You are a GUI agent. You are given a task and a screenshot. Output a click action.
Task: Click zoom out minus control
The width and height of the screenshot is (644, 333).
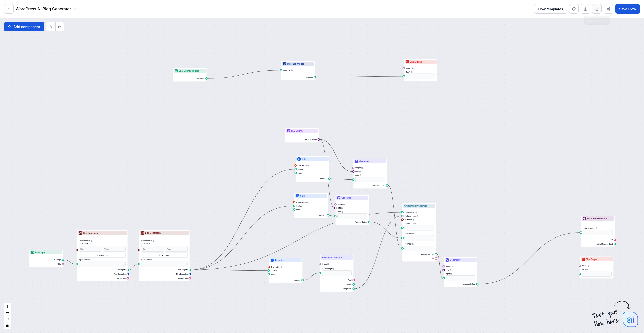[x=7, y=313]
